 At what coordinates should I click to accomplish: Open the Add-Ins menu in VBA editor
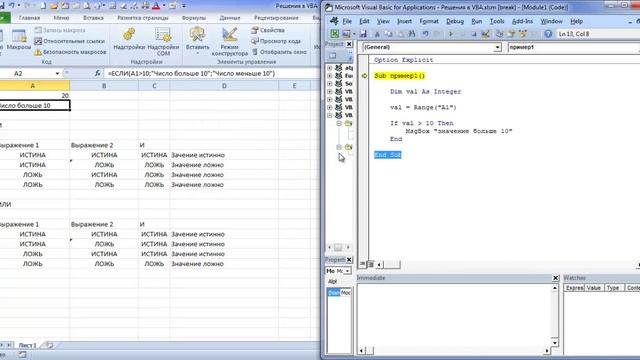[522, 21]
